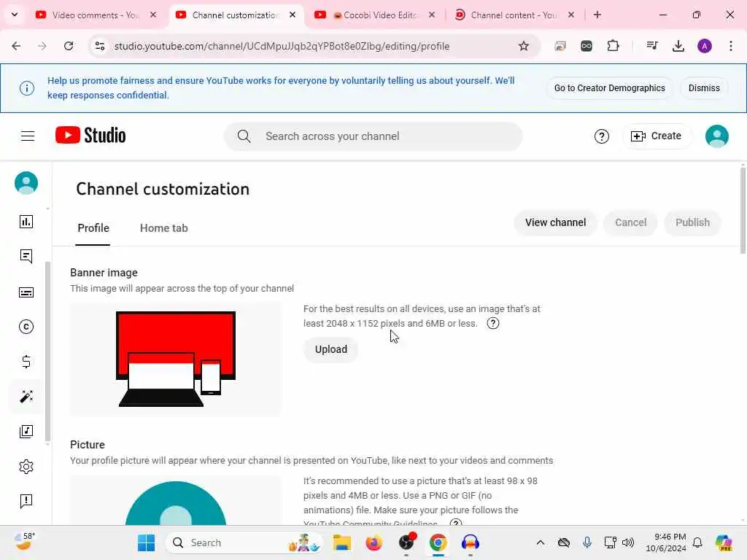Open the browser Extensions puzzle icon
747x560 pixels.
[x=613, y=46]
